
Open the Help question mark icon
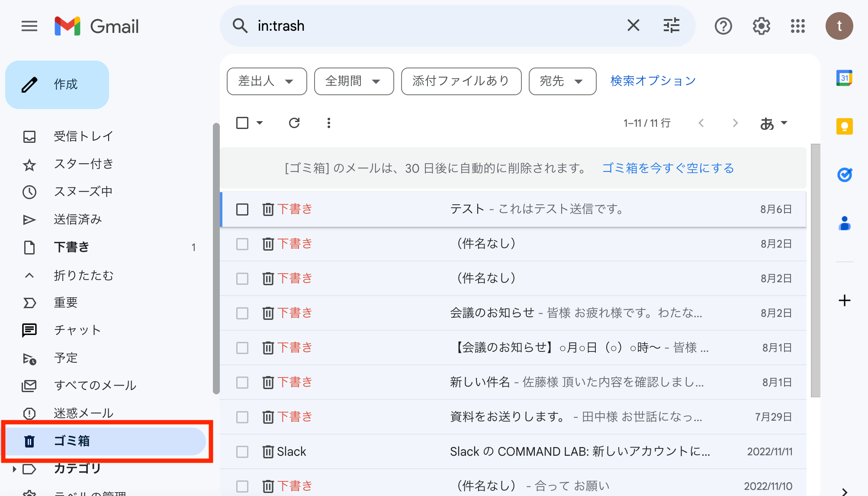[x=723, y=26]
